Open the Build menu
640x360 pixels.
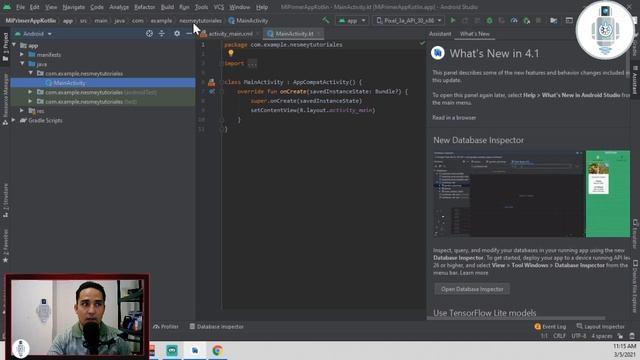click(167, 7)
